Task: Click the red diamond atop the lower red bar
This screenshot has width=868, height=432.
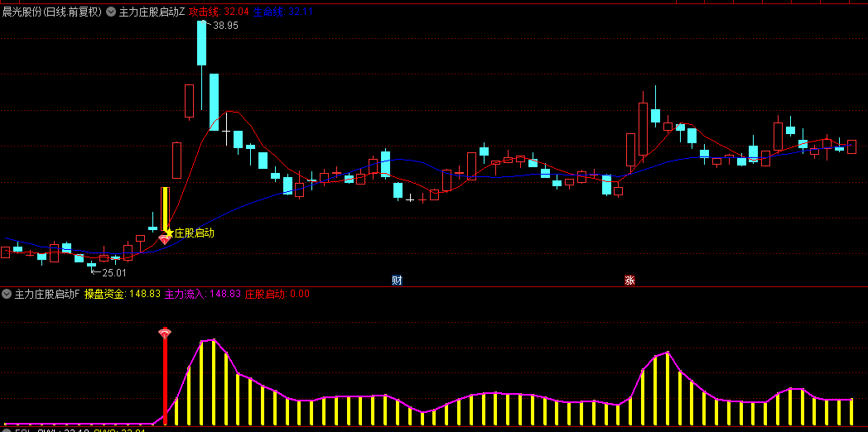Action: [x=165, y=334]
